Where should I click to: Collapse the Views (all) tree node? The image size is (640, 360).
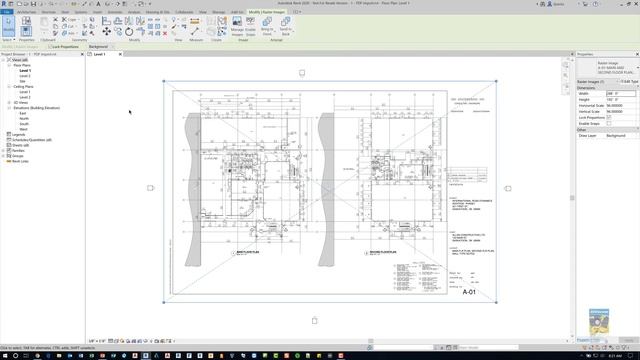coord(3,60)
